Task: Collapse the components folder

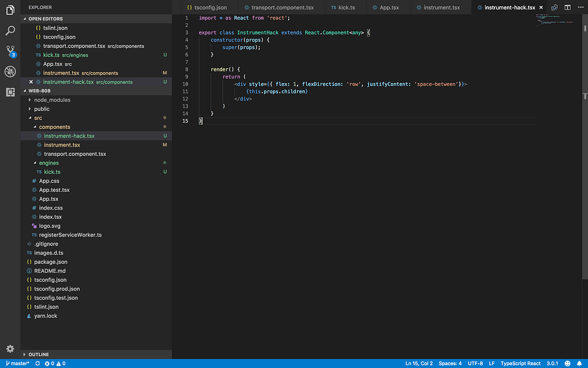Action: 54,127
